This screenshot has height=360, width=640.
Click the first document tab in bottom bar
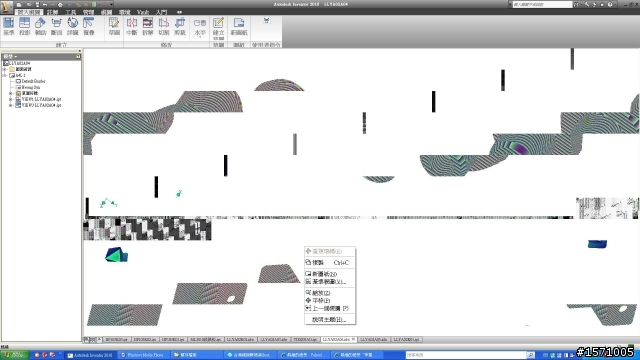click(x=117, y=340)
